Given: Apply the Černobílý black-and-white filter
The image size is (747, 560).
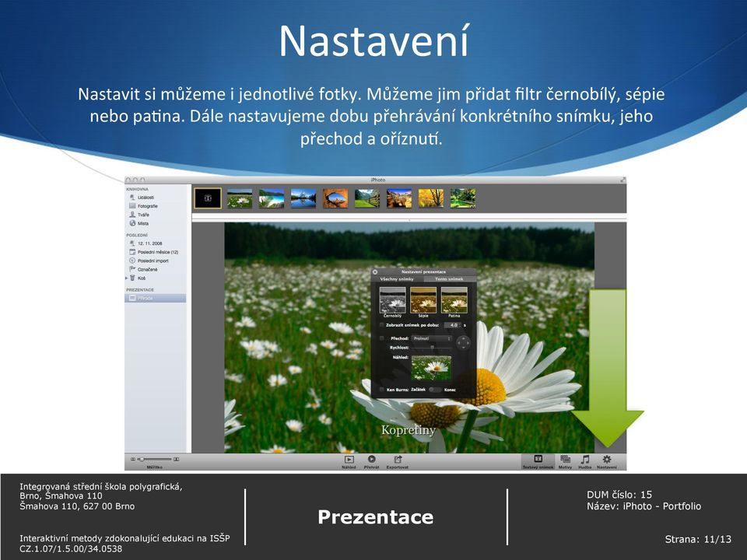Looking at the screenshot, I should pyautogui.click(x=392, y=300).
